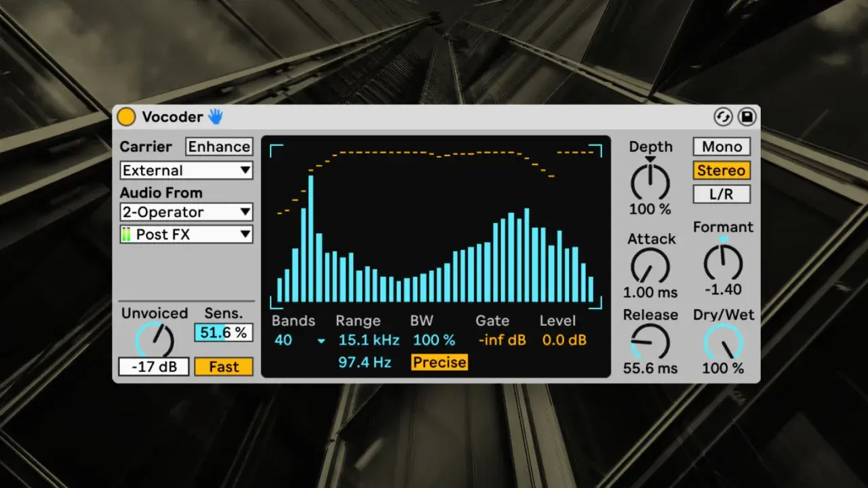The image size is (868, 488).
Task: Click the Depth knob
Action: (x=650, y=182)
